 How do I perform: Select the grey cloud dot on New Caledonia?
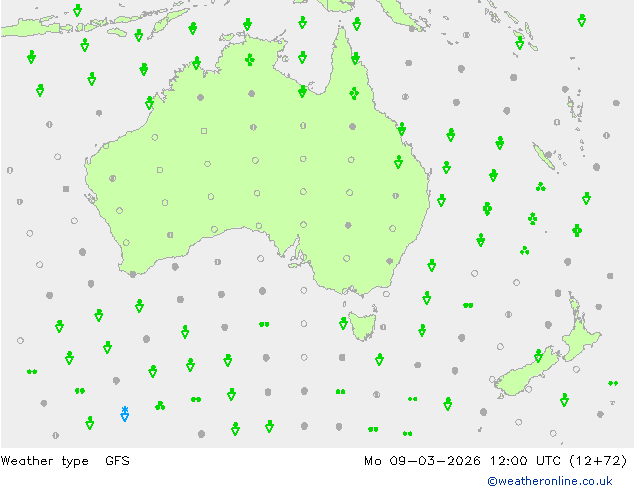click(x=548, y=154)
